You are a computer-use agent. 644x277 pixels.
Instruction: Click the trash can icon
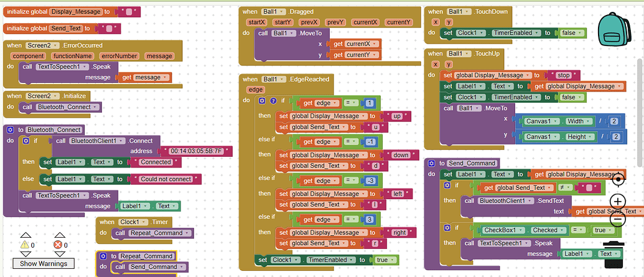pos(614,253)
